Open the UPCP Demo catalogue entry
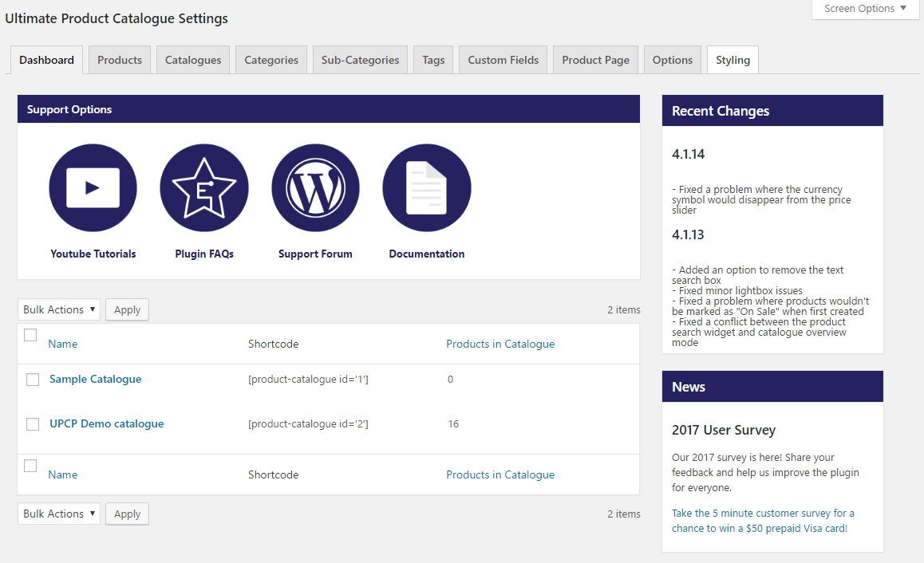Image resolution: width=924 pixels, height=563 pixels. tap(106, 423)
